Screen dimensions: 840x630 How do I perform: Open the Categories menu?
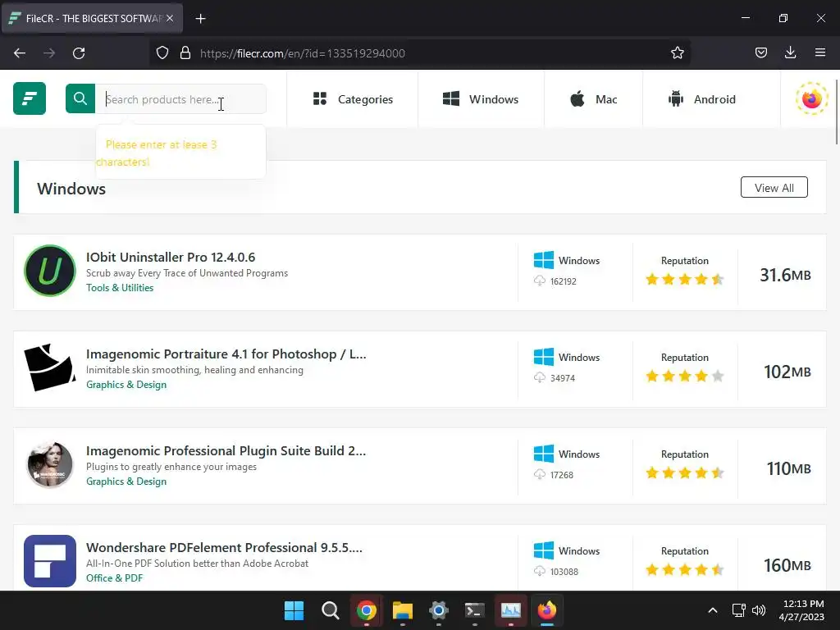pyautogui.click(x=353, y=99)
